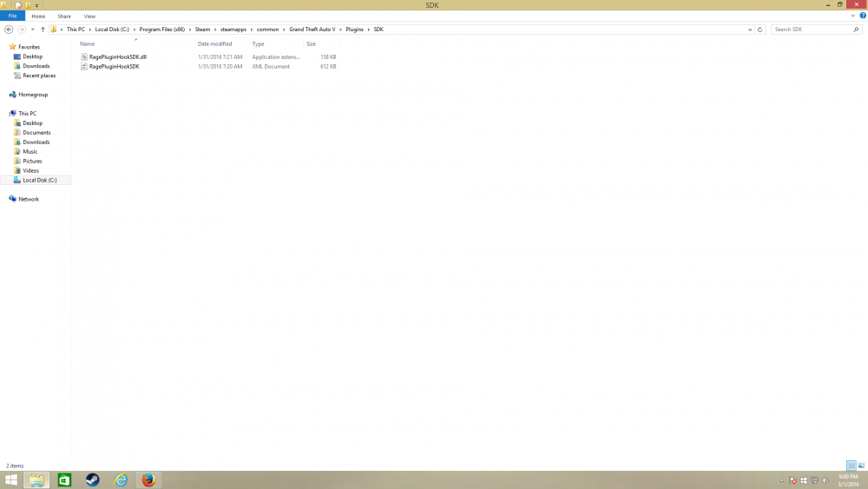Image resolution: width=868 pixels, height=489 pixels.
Task: Select Homegroup in navigation pane
Action: pyautogui.click(x=33, y=95)
